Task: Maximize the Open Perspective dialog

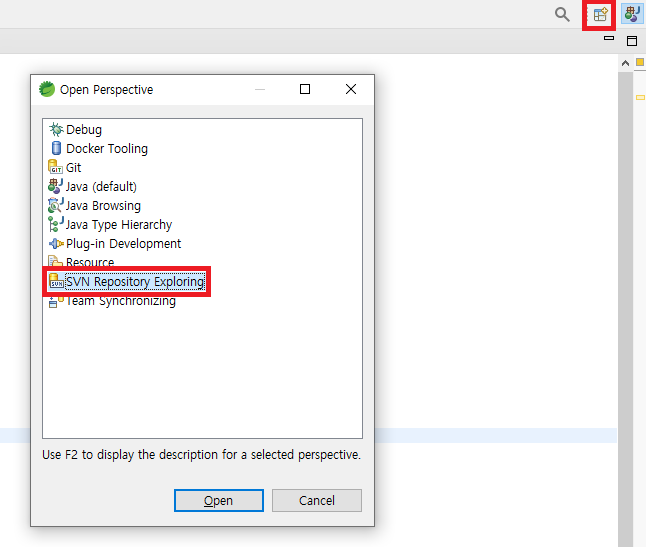Action: point(305,89)
